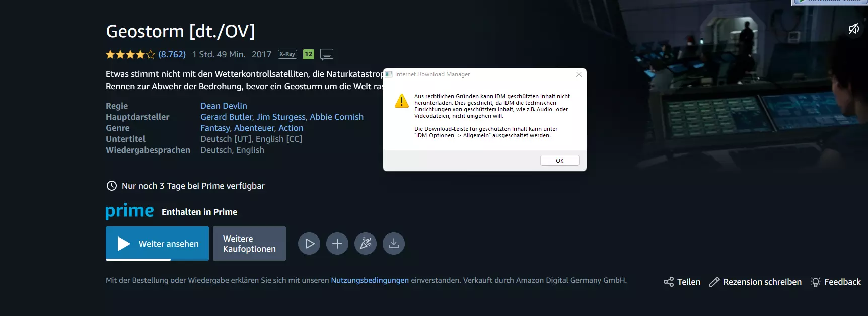The image size is (868, 316).
Task: Open the star rating reviews
Action: point(130,54)
